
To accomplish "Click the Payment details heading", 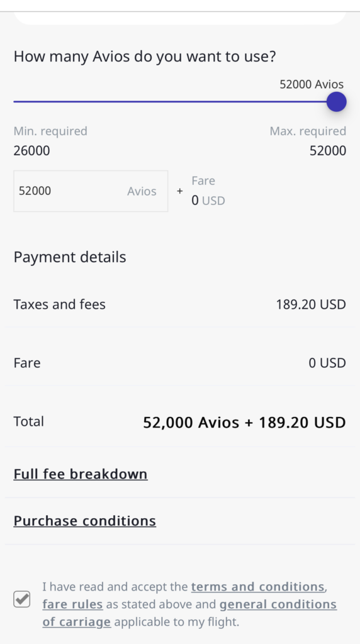I will tap(70, 257).
